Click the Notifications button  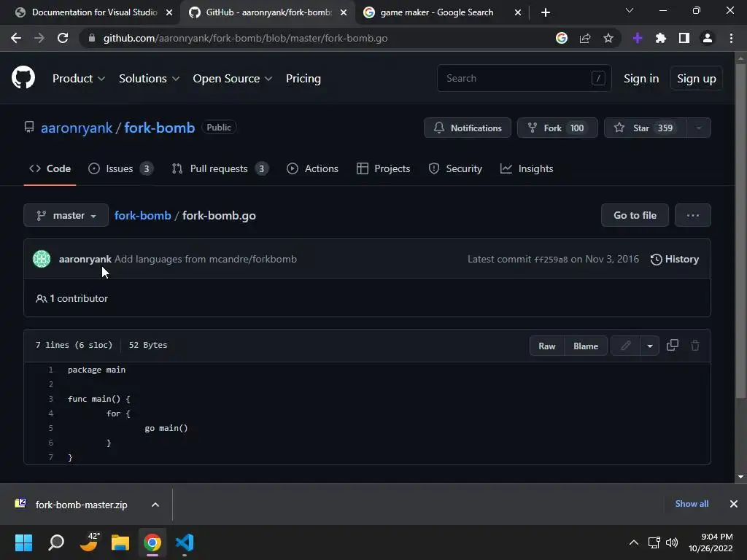click(468, 128)
